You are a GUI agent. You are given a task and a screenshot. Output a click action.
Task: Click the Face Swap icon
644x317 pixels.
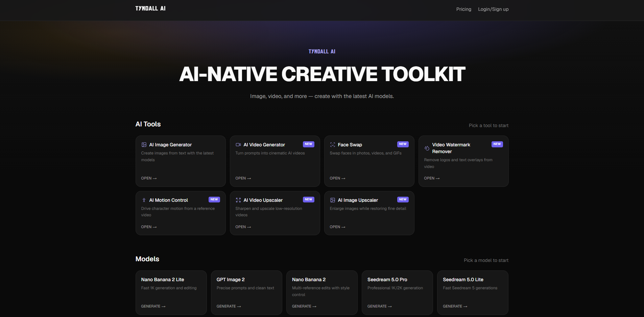[333, 145]
